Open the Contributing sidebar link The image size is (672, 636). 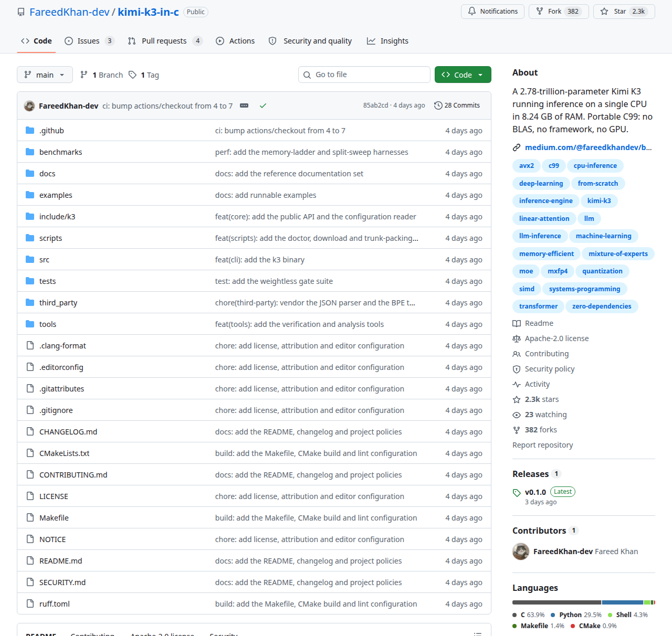tap(541, 354)
